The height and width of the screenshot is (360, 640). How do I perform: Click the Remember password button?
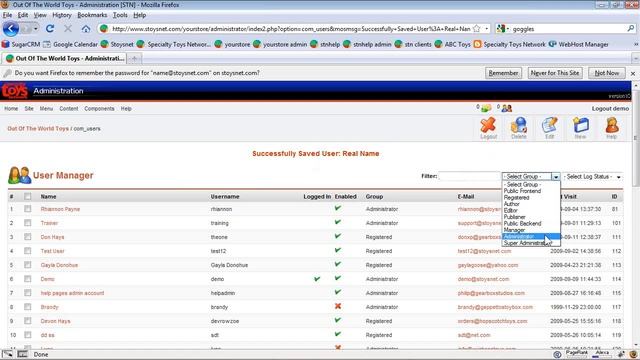point(503,73)
